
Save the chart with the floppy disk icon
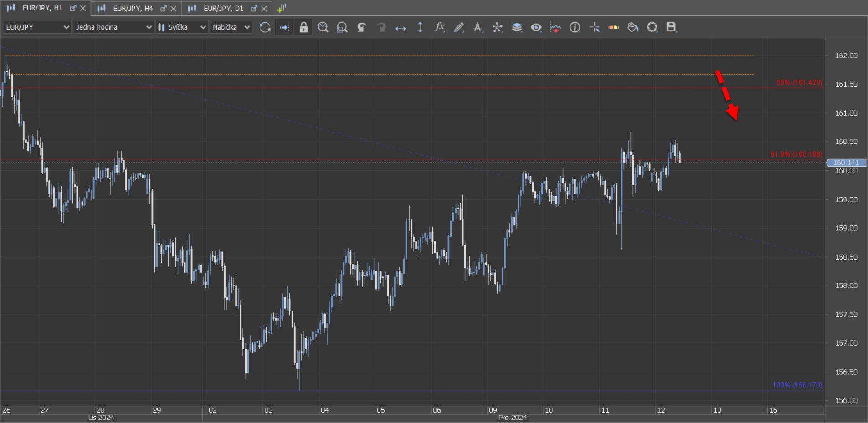(x=671, y=27)
